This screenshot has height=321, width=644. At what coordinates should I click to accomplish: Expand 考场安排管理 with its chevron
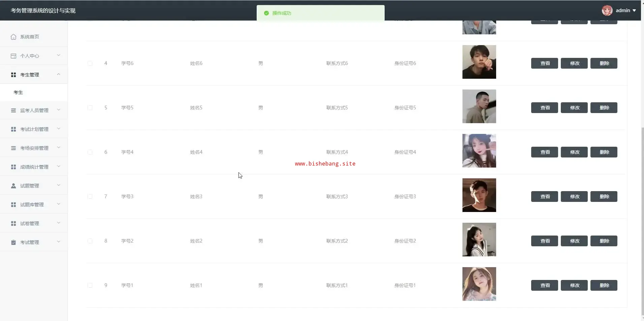click(x=59, y=147)
